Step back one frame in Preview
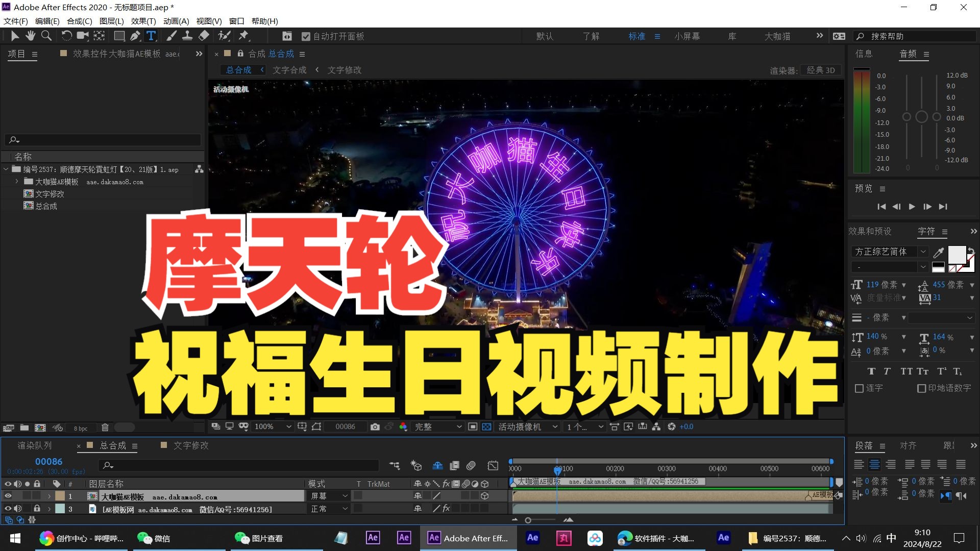980x551 pixels. (896, 207)
